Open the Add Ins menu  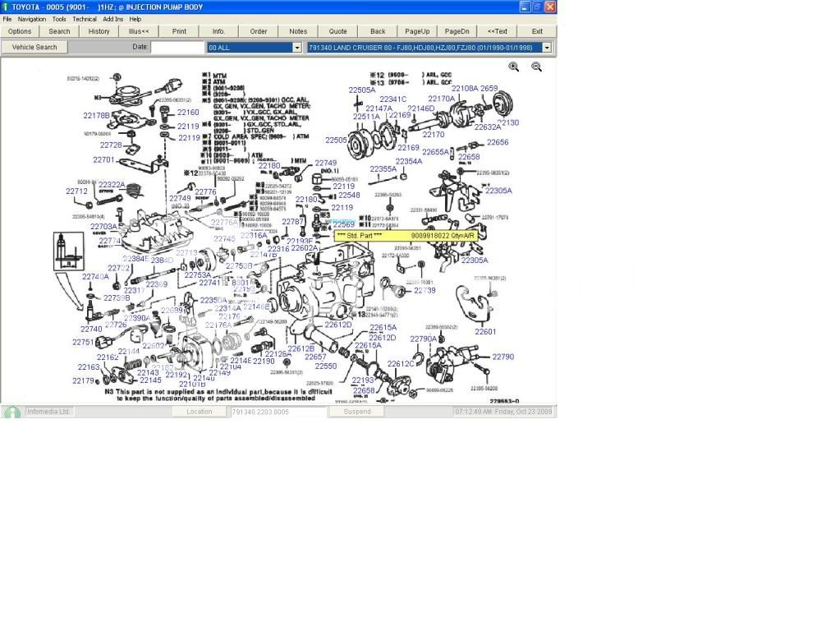coord(112,19)
